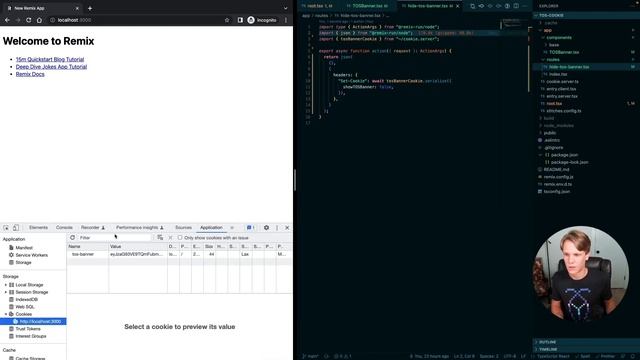Sort cookies by Value column
This screenshot has width=640, height=360.
(x=138, y=247)
